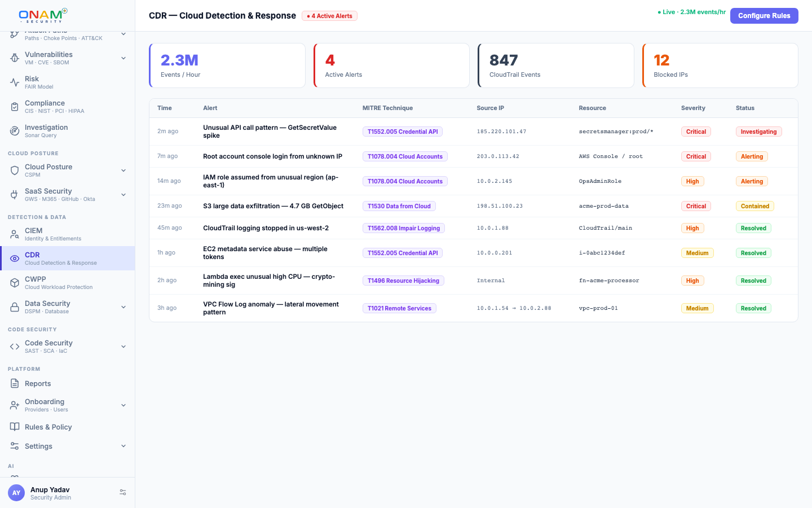Click the Rules & Policy book icon

point(15,427)
